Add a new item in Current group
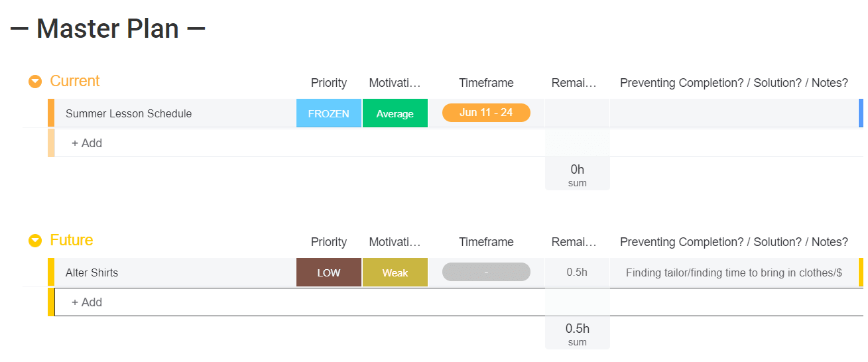This screenshot has width=868, height=362. [87, 143]
